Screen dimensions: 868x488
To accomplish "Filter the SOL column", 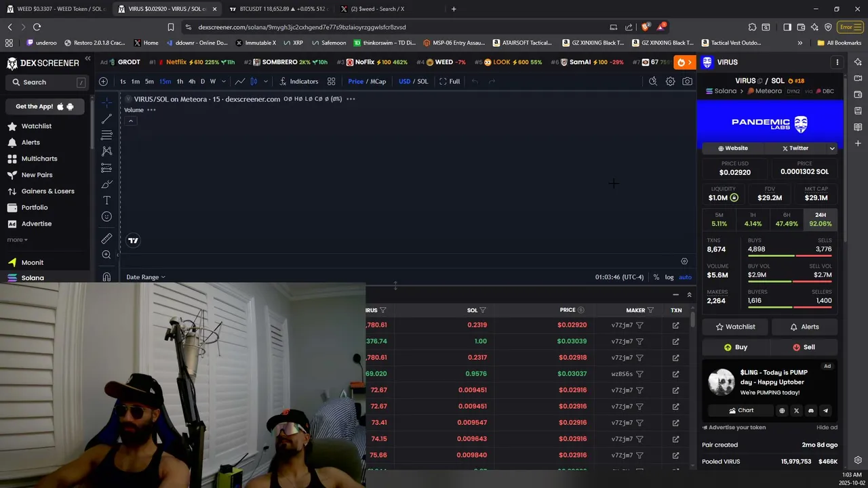I will [483, 310].
